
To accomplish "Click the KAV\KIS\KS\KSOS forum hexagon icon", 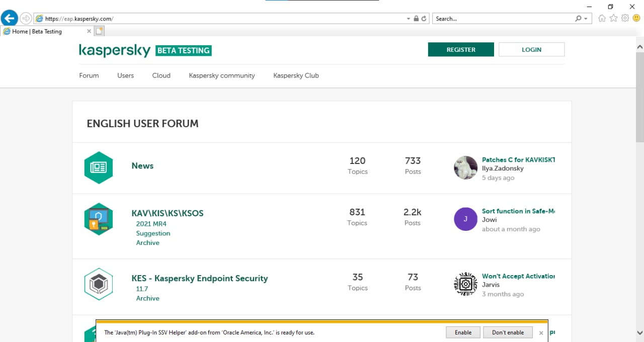I will [99, 219].
